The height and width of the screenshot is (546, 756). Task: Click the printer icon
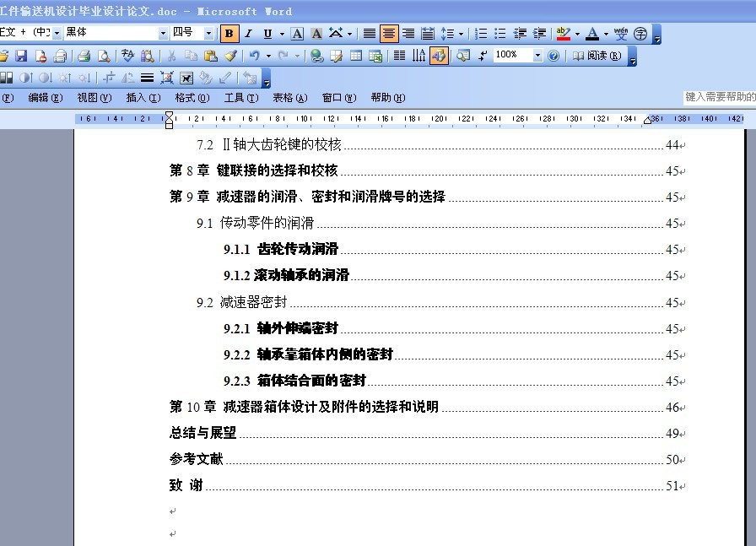pyautogui.click(x=84, y=56)
